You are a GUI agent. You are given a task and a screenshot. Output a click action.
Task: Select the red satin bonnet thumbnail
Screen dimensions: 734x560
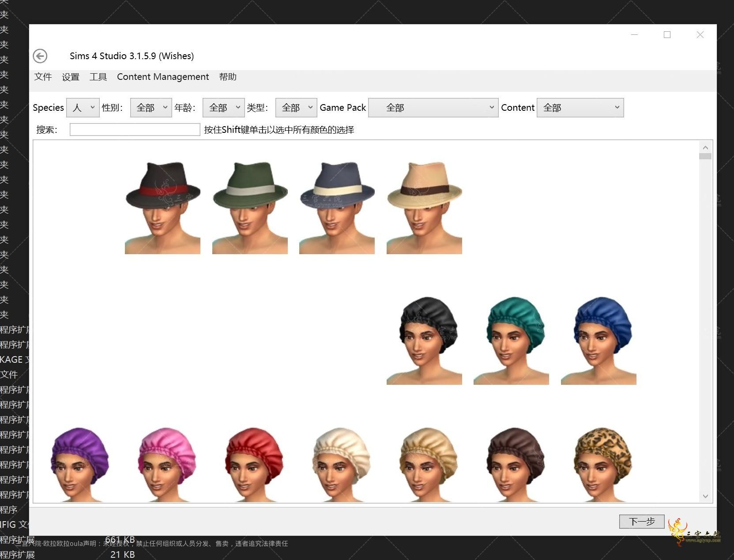click(x=254, y=464)
